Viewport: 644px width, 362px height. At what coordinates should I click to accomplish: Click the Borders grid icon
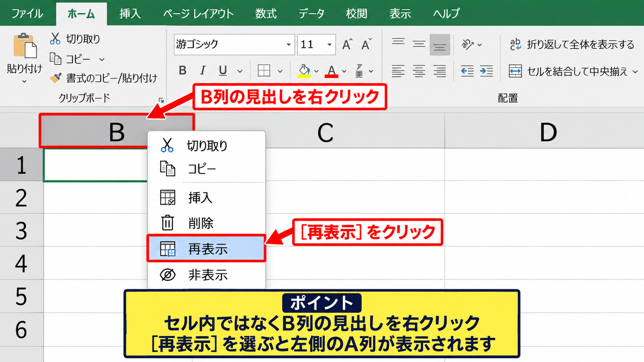point(264,71)
